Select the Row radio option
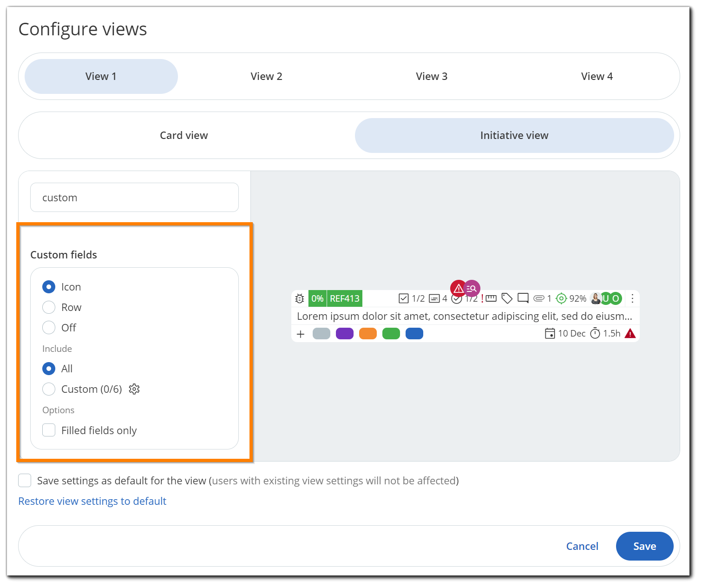 [x=49, y=307]
